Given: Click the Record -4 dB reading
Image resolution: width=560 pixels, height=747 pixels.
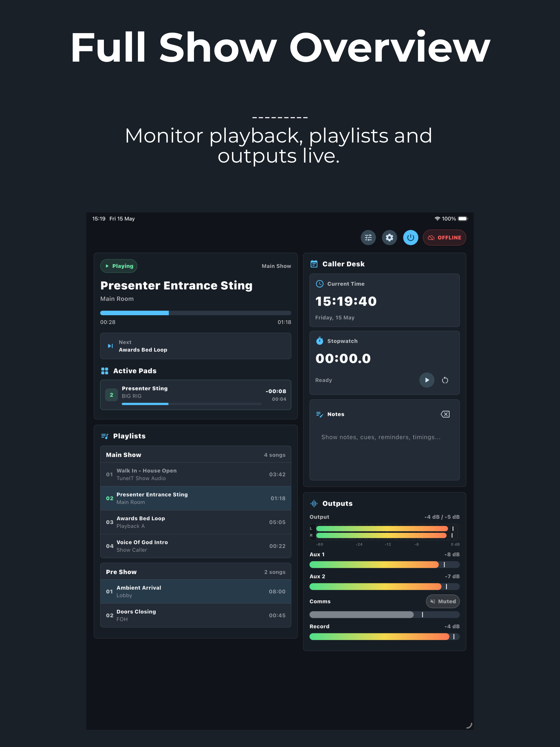Looking at the screenshot, I should 452,626.
